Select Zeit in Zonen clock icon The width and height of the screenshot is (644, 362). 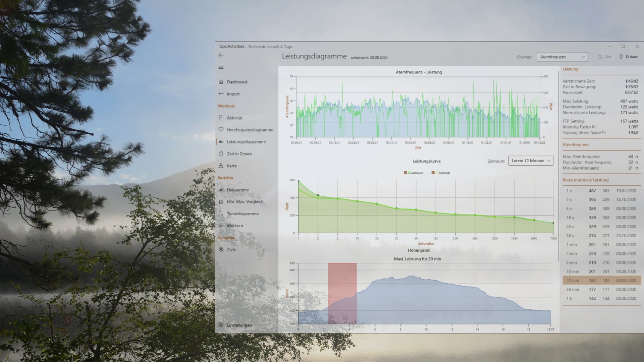pos(221,154)
